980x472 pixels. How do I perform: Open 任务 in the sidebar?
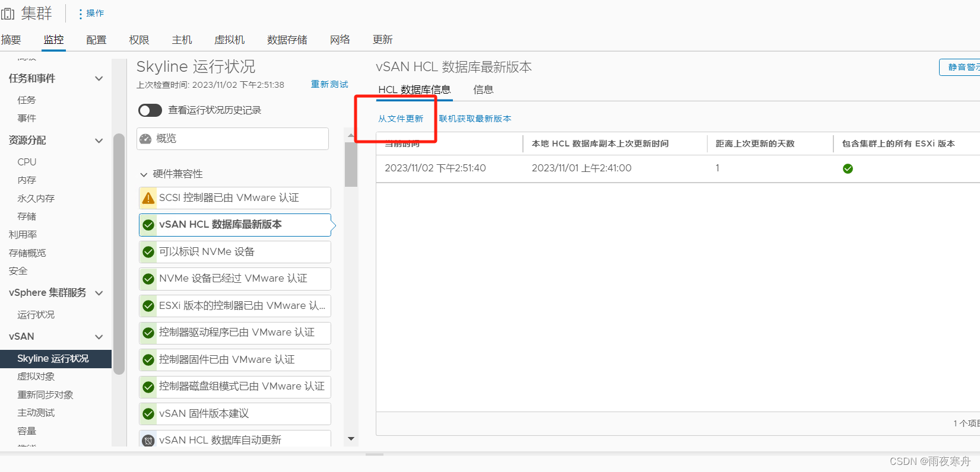click(27, 100)
